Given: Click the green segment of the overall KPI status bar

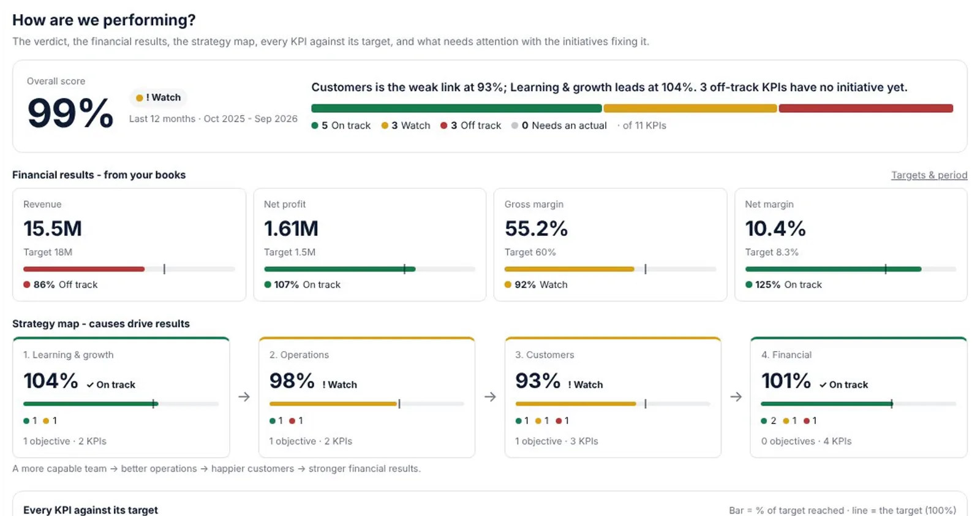Looking at the screenshot, I should tap(456, 108).
